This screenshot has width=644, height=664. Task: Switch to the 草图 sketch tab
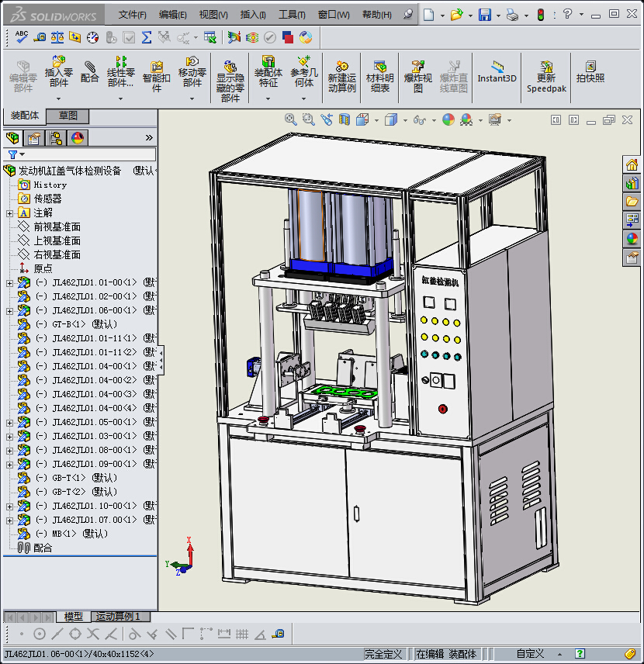coord(68,116)
